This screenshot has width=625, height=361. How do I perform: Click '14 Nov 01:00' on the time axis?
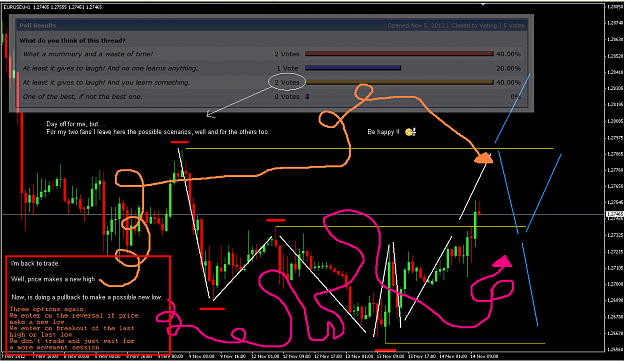[x=453, y=356]
